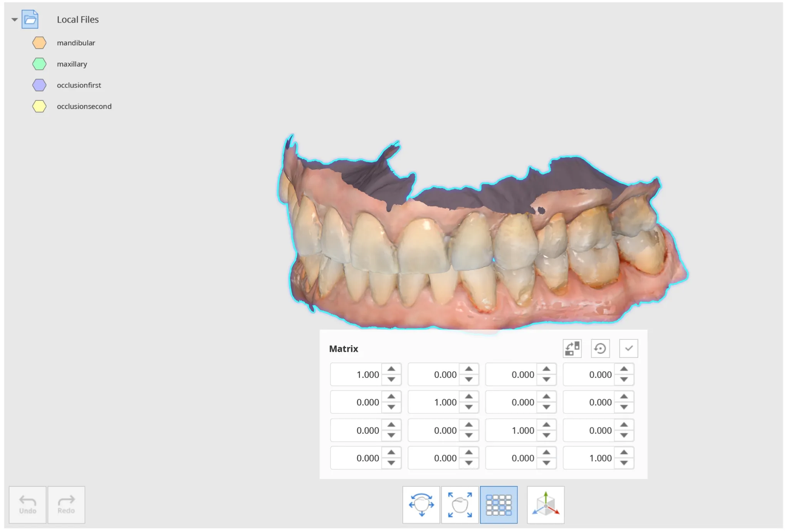This screenshot has width=789, height=532.
Task: Click the yellow occlusionsecond color hexagon
Action: (39, 106)
